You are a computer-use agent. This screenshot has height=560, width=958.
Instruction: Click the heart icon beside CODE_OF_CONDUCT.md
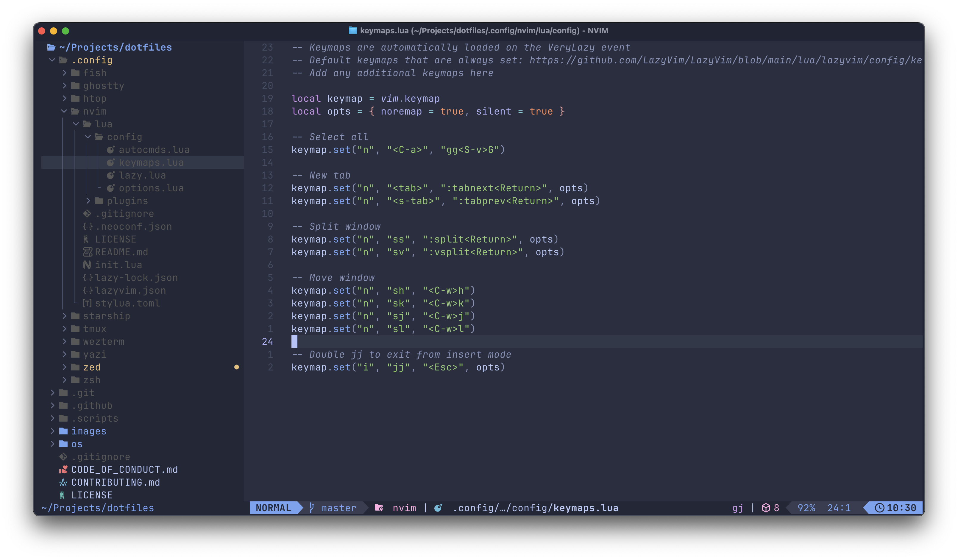(63, 470)
